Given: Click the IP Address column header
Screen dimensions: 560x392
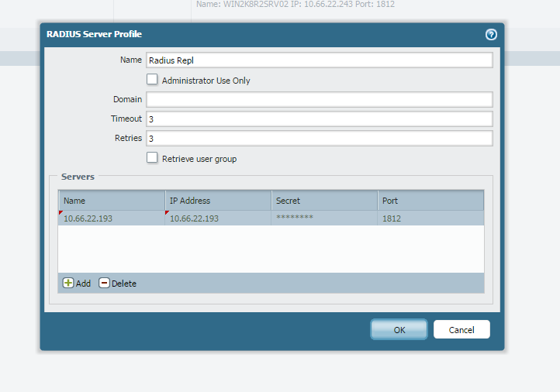Looking at the screenshot, I should point(218,201).
